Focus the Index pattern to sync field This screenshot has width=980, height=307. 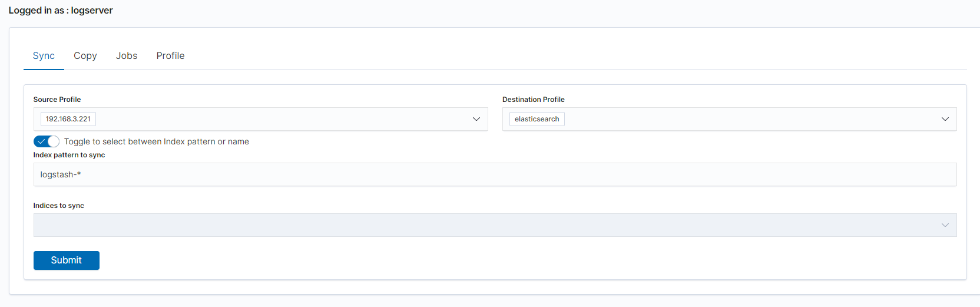pyautogui.click(x=495, y=174)
